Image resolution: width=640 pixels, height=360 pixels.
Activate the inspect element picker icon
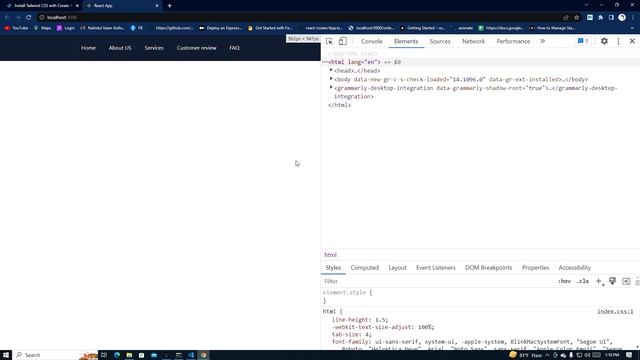point(329,41)
